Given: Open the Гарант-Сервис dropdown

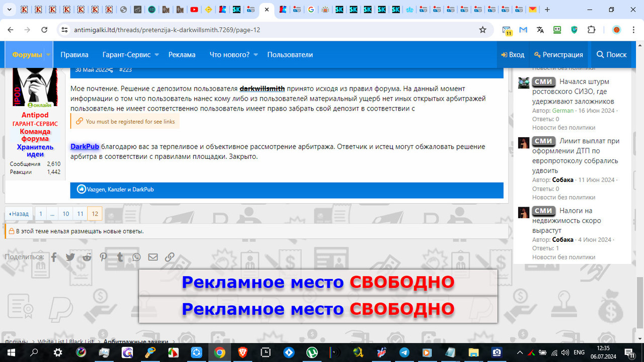Looking at the screenshot, I should [126, 54].
